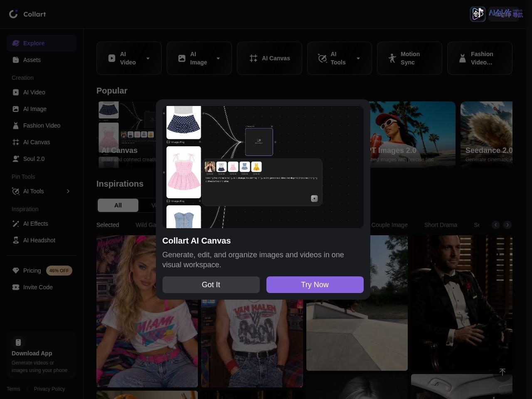Switch to the Short Drama category
The height and width of the screenshot is (399, 532).
441,225
